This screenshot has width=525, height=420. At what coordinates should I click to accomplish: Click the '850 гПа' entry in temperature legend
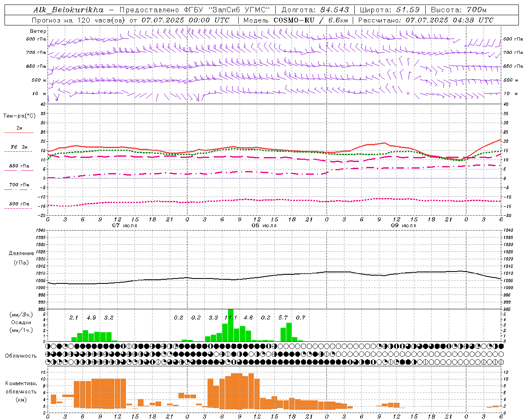coord(19,166)
